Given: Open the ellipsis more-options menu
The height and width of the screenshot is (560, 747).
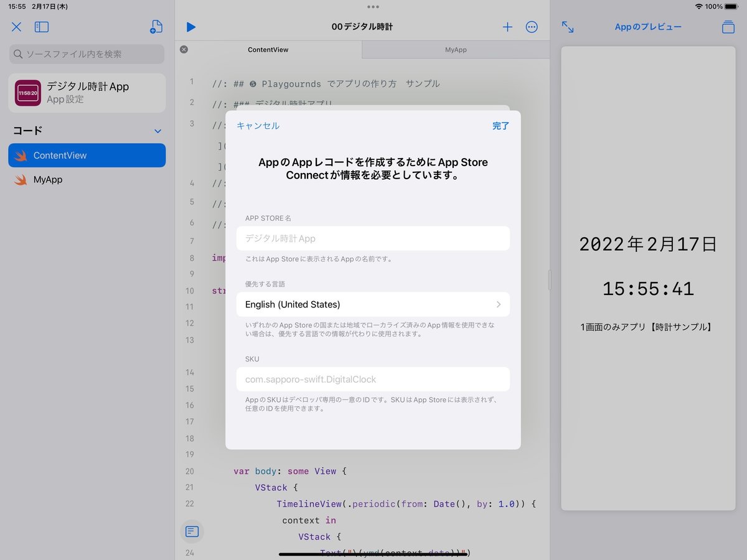Looking at the screenshot, I should click(532, 27).
